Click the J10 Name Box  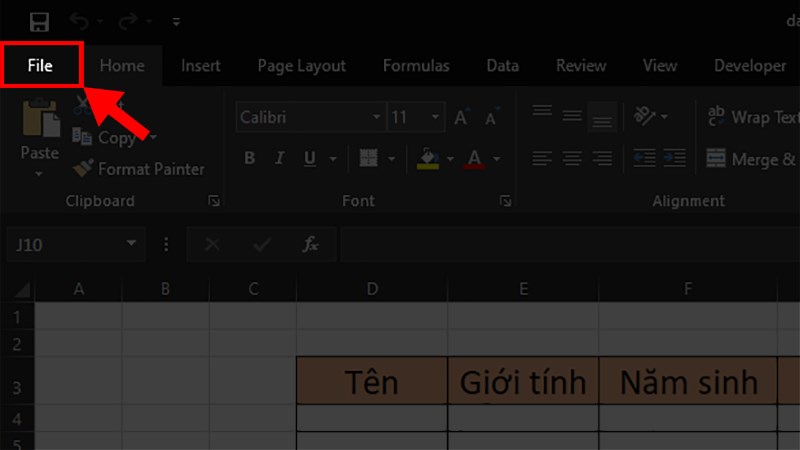(66, 245)
